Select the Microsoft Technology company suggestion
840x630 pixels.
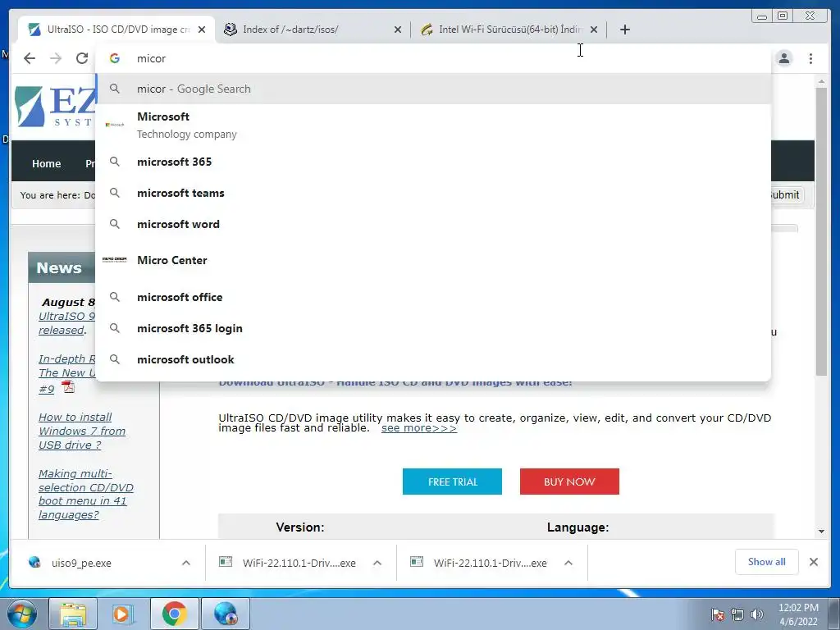click(433, 125)
